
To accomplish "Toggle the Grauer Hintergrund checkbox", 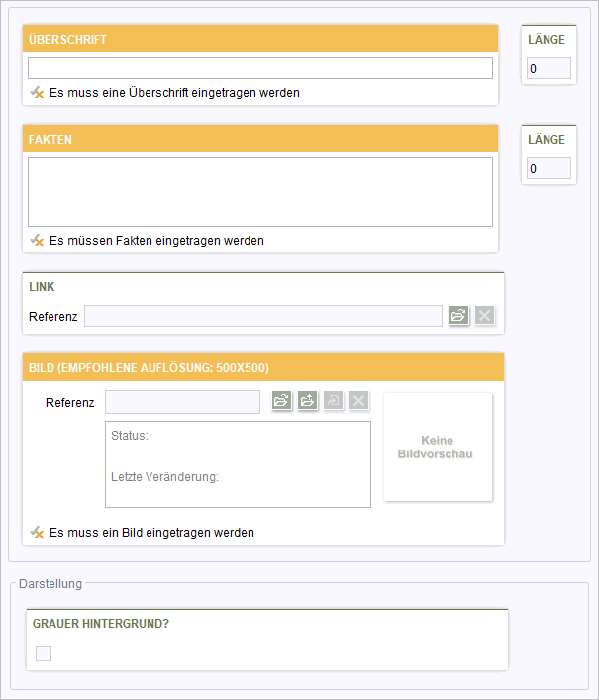I will click(x=44, y=653).
